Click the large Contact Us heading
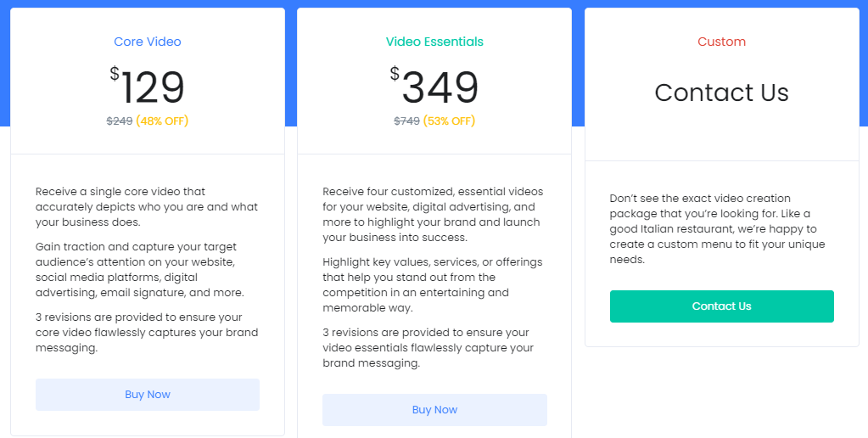 (721, 93)
